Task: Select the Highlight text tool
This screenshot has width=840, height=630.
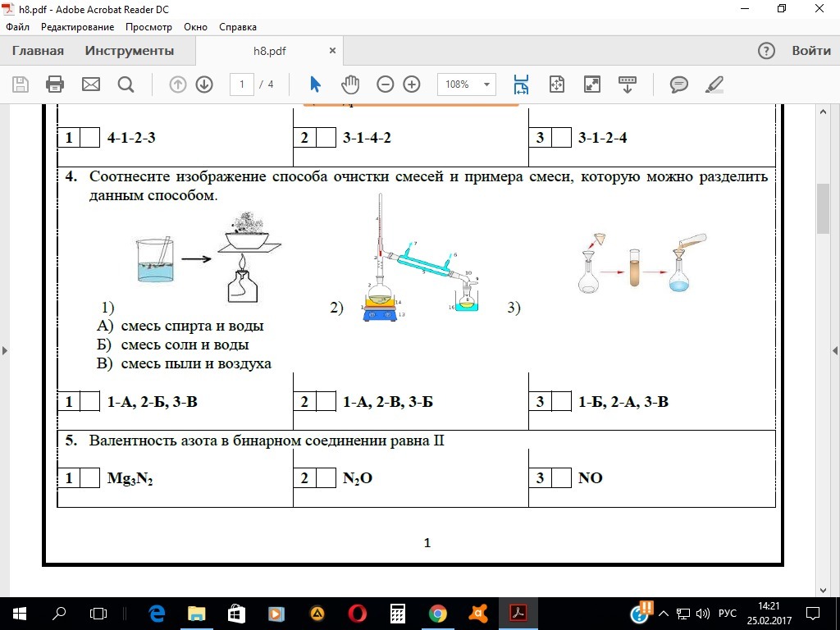Action: pyautogui.click(x=714, y=84)
